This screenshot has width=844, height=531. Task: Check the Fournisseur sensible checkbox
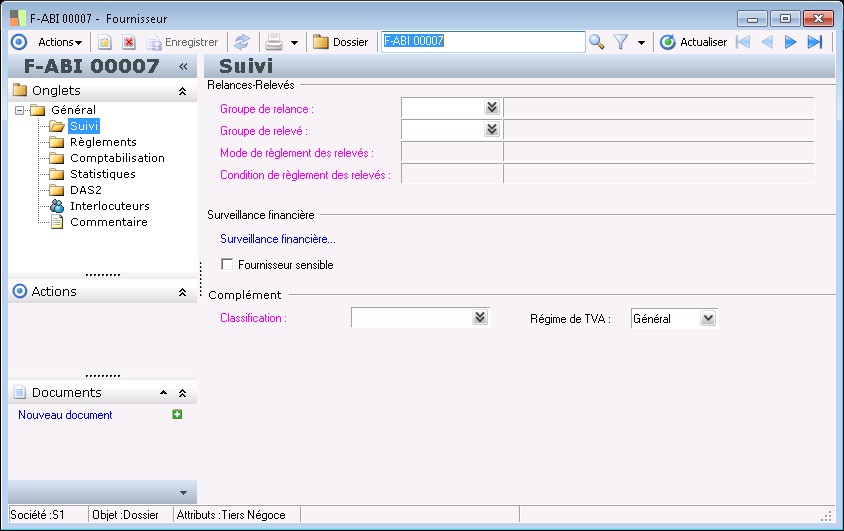pos(227,264)
